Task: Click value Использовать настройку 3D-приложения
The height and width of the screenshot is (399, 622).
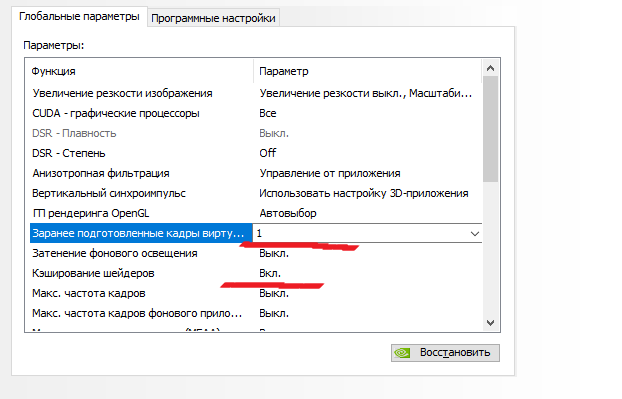Action: 364,193
